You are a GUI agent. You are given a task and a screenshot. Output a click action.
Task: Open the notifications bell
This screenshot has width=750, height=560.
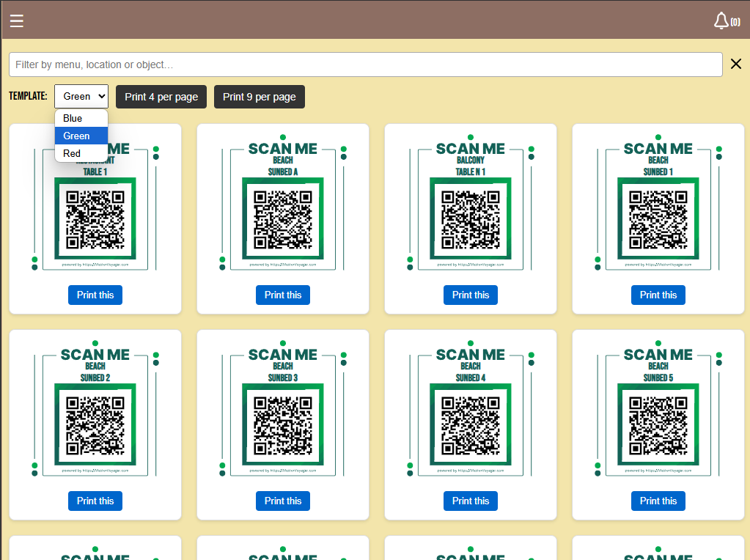click(x=721, y=21)
